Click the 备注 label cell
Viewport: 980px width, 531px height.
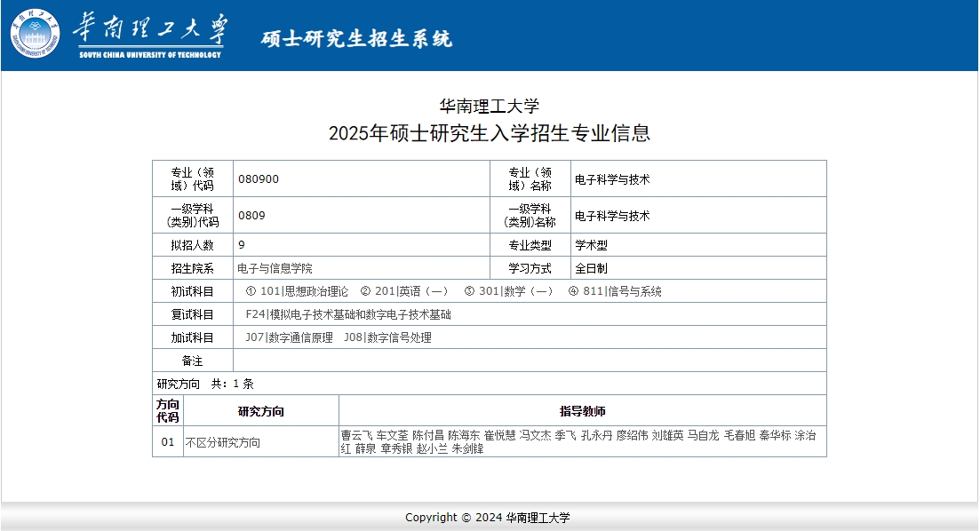(193, 361)
